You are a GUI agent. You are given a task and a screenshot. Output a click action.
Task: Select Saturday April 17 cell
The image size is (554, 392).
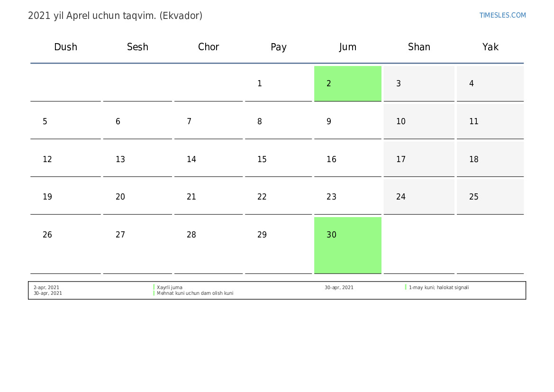418,159
